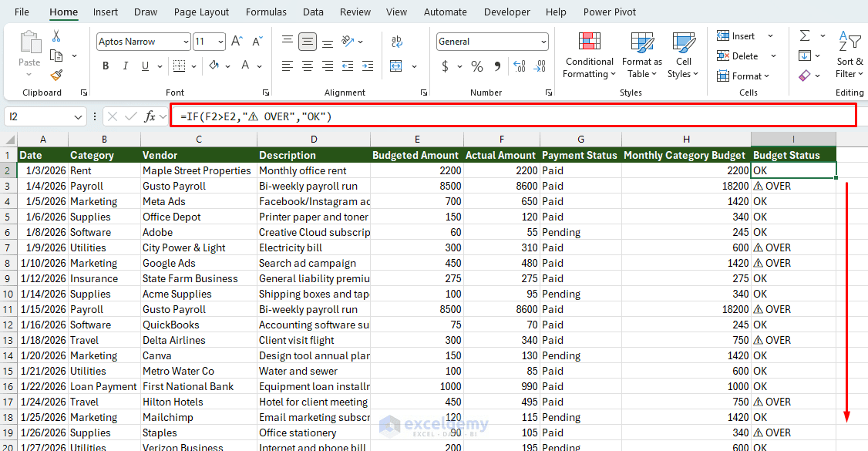
Task: Click Wrap Text icon
Action: pyautogui.click(x=396, y=41)
